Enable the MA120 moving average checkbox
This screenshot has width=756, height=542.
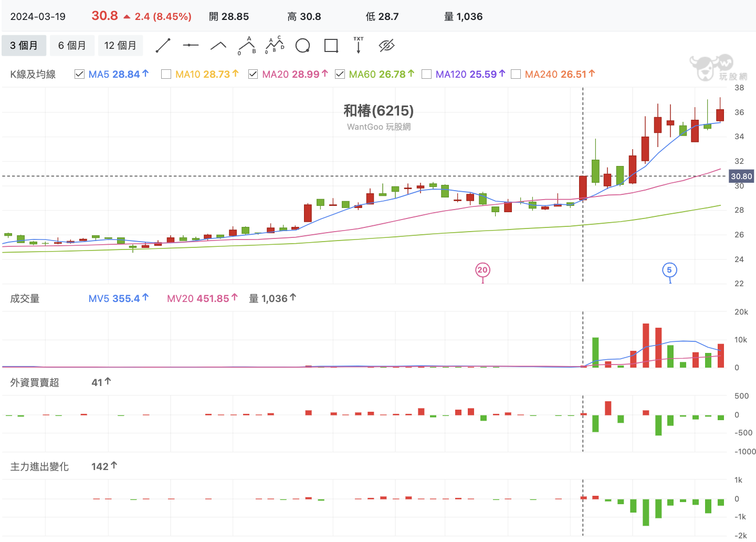pyautogui.click(x=426, y=74)
